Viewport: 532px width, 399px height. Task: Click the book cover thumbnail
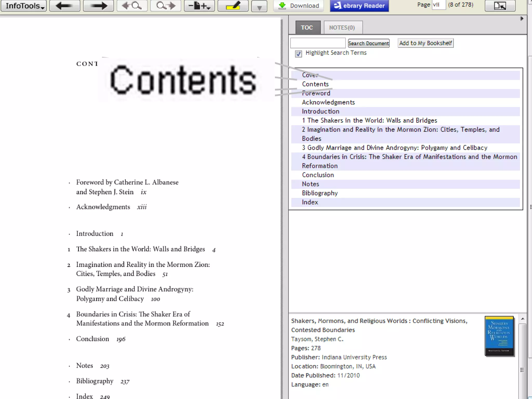coord(499,336)
